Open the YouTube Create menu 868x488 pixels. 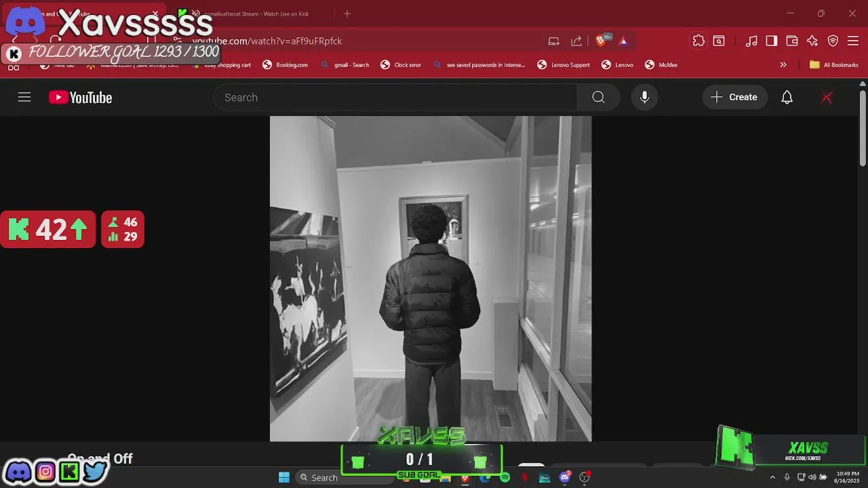pyautogui.click(x=734, y=98)
